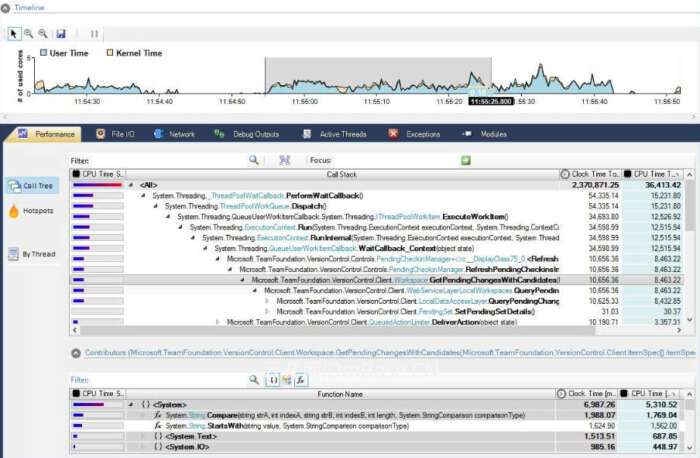
Task: Expand the LocalDataAccessLayer QueryPendingChanges node
Action: tap(267, 301)
